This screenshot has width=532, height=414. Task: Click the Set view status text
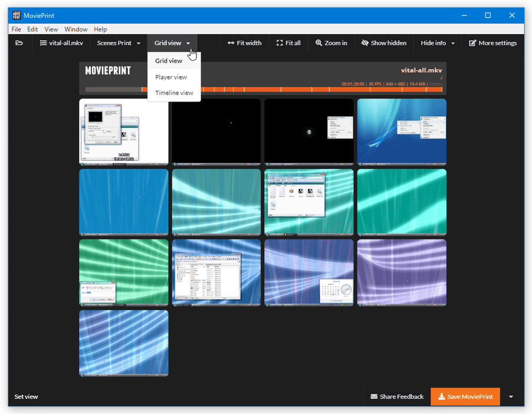[x=26, y=396]
